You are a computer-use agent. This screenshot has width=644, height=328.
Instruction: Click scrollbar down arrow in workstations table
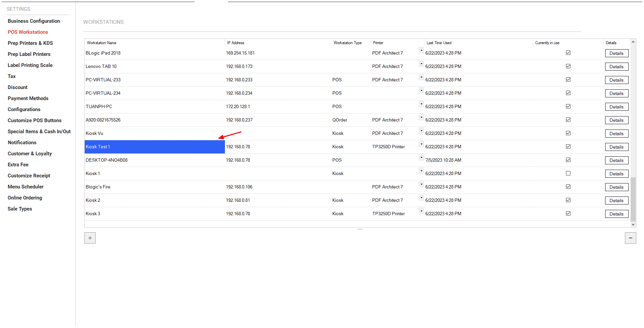pyautogui.click(x=633, y=225)
